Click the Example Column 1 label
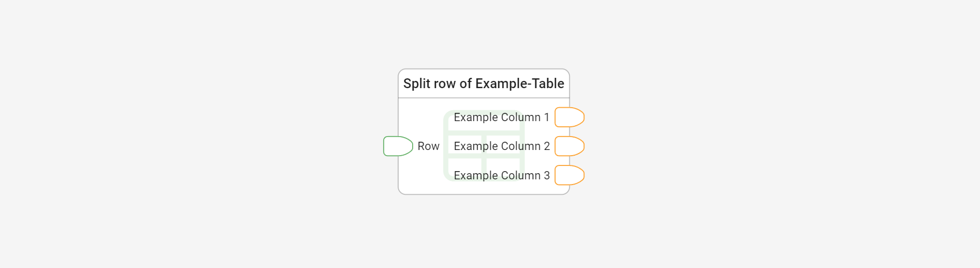980x268 pixels. click(501, 118)
